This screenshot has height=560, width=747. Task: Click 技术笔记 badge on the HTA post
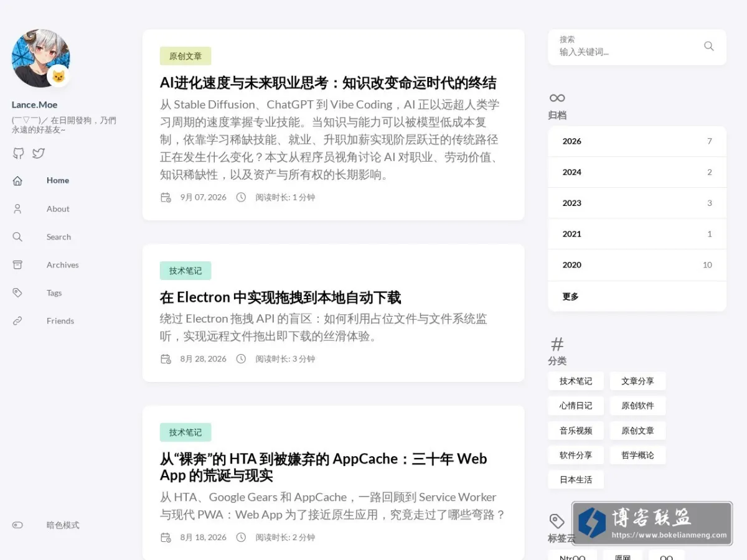click(x=186, y=432)
